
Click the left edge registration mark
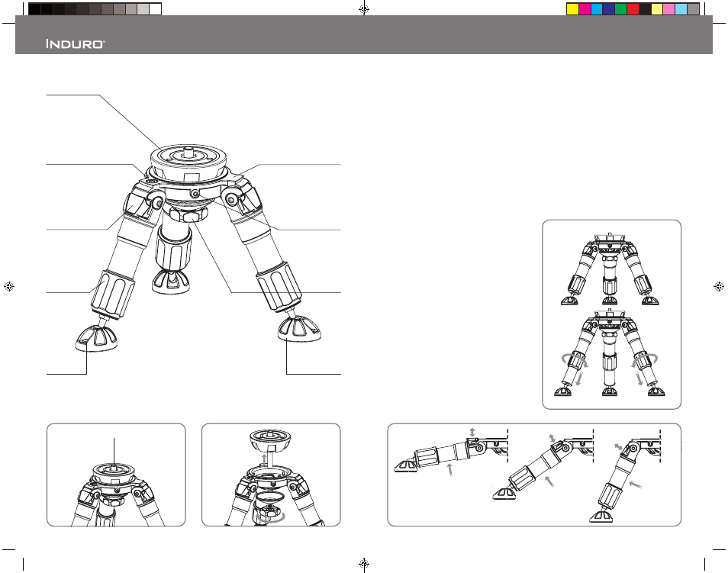click(9, 287)
